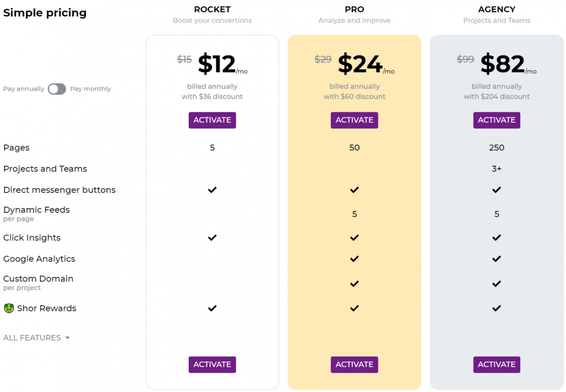
Task: Click the PRO checkmark for Shor Rewards
Action: (354, 309)
